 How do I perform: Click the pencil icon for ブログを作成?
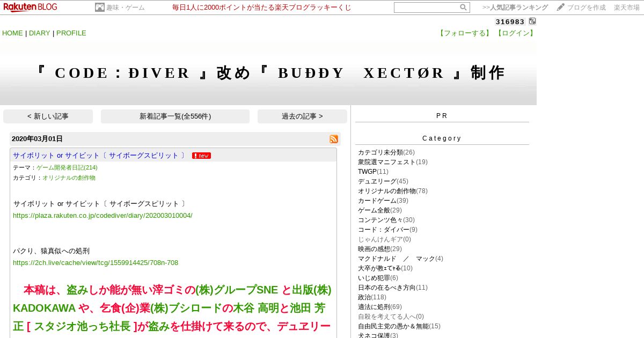click(x=561, y=8)
